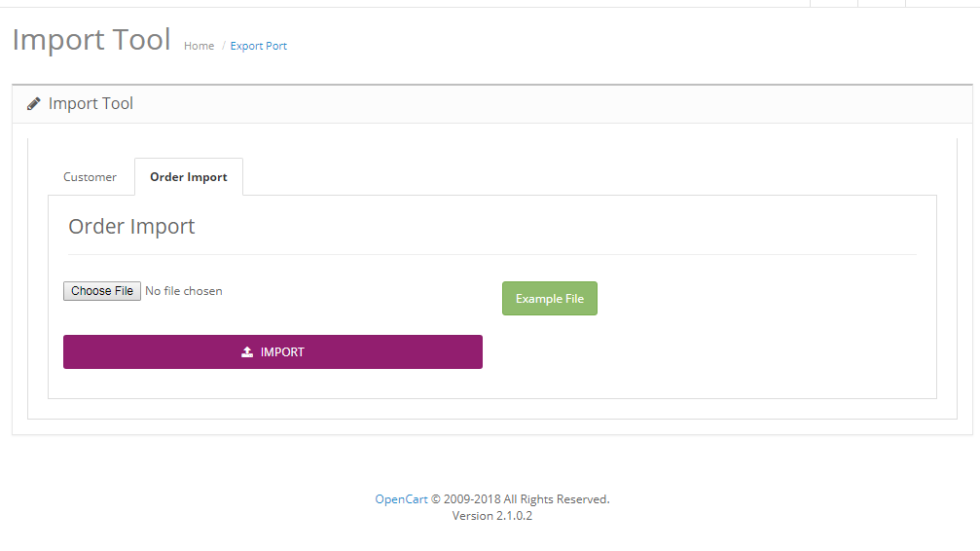Click the large Import Tool page title
Screen dimensions: 980x551
tap(91, 40)
